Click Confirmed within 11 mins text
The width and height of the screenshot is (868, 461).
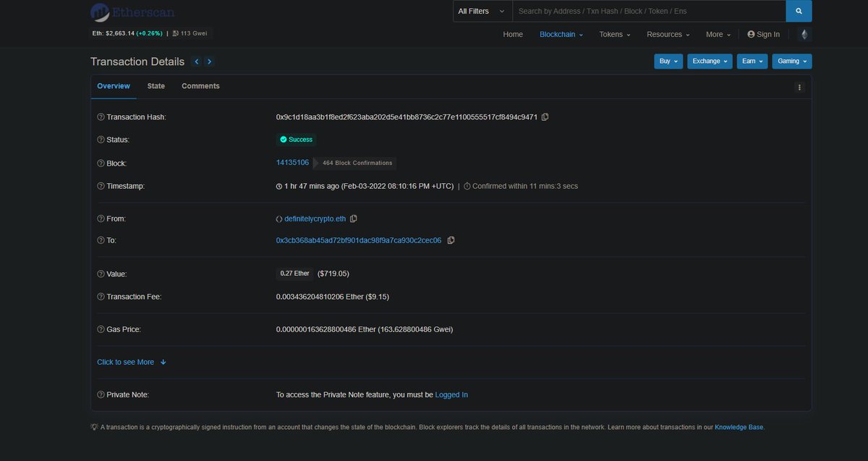[x=521, y=186]
